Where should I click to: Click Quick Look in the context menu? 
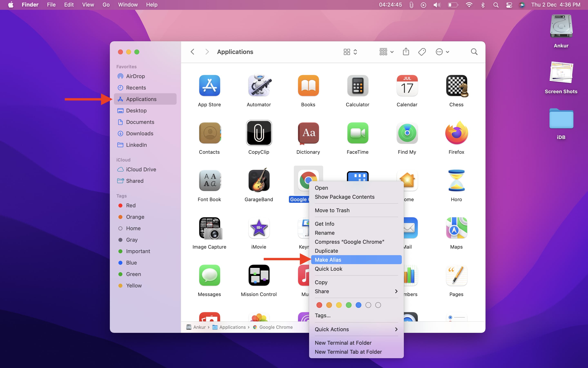356,269
